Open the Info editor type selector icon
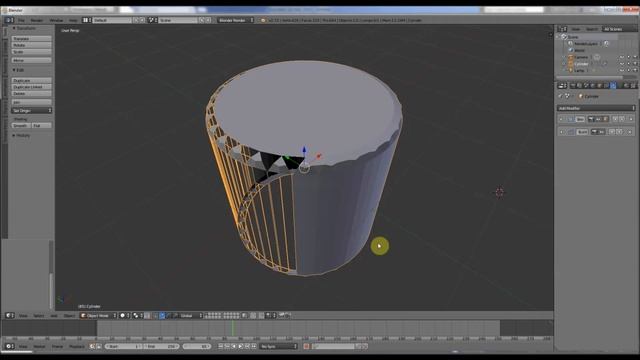The height and width of the screenshot is (360, 640). [9, 20]
